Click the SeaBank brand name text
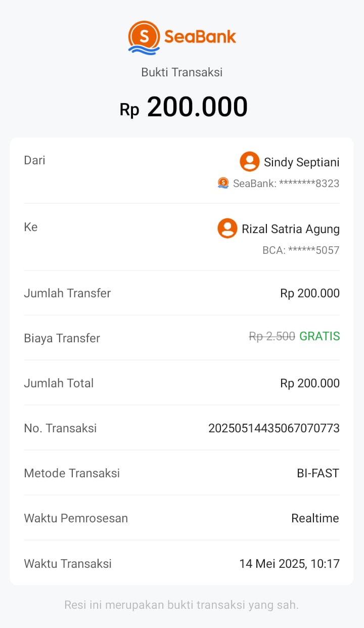 (x=200, y=37)
